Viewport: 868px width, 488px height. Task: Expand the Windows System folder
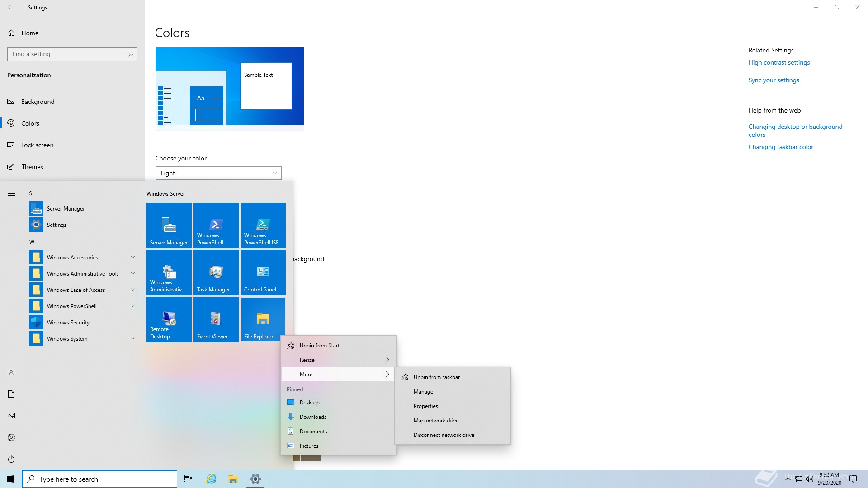click(82, 338)
